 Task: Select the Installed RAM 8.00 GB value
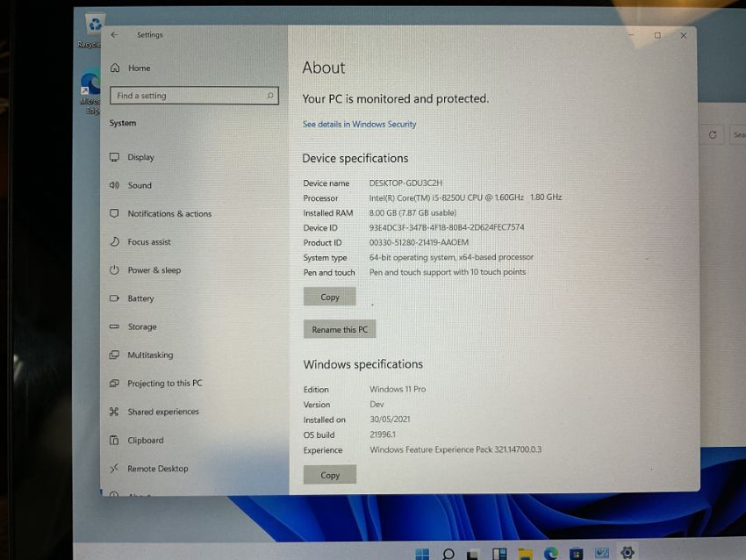click(x=412, y=212)
